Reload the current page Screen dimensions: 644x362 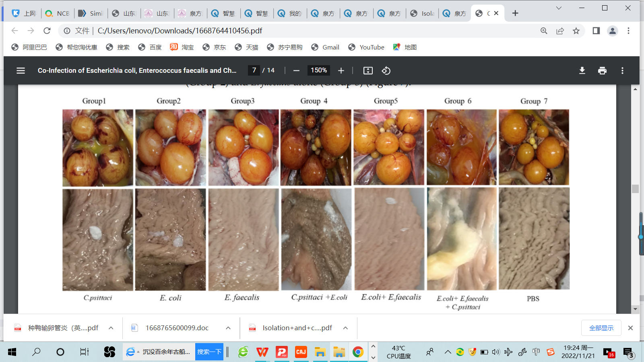[x=47, y=31]
